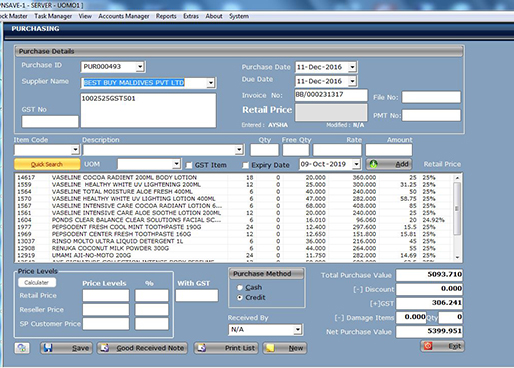Select the PONDS CLEAR BALANCE row
Viewport: 514px width, 368px height.
(x=234, y=220)
